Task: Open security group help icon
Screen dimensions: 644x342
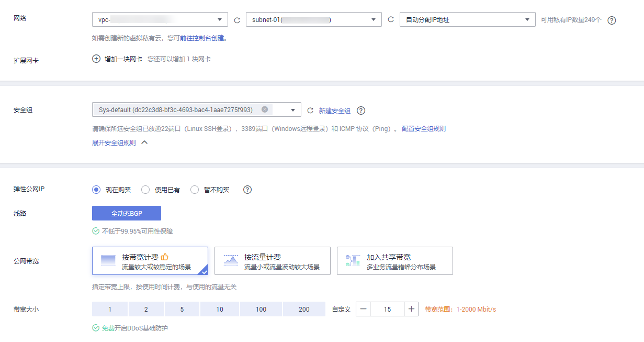Action: tap(360, 111)
